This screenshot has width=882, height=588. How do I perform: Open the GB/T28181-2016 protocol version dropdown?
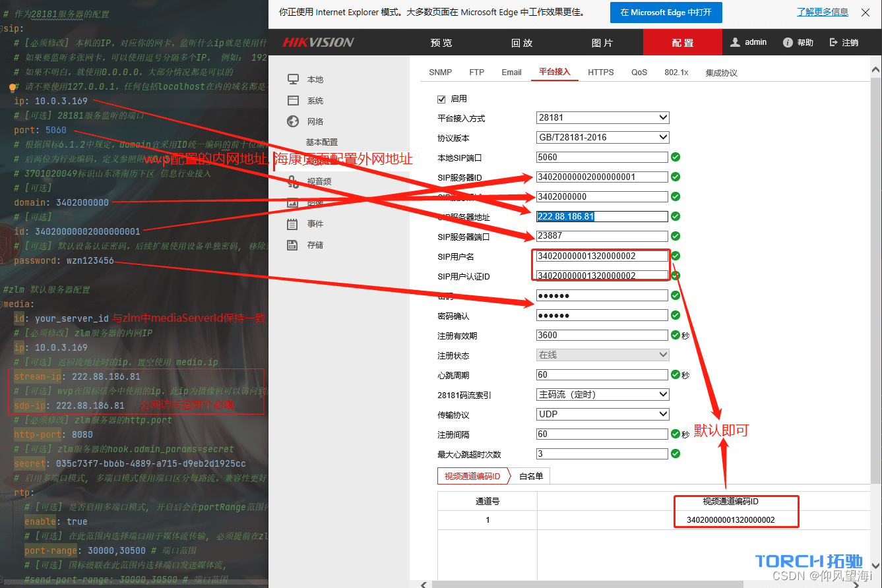click(x=602, y=138)
